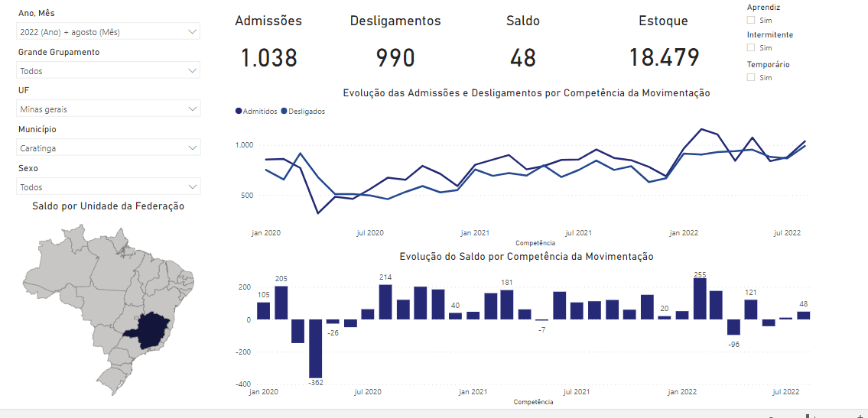The height and width of the screenshot is (418, 868).
Task: Expand the Município dropdown showing Caratinga
Action: [108, 148]
